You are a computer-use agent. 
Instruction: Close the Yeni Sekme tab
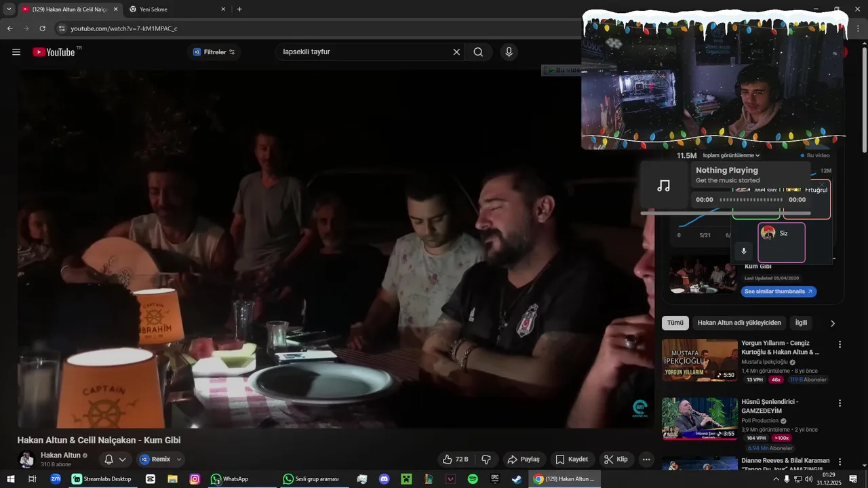tap(223, 9)
